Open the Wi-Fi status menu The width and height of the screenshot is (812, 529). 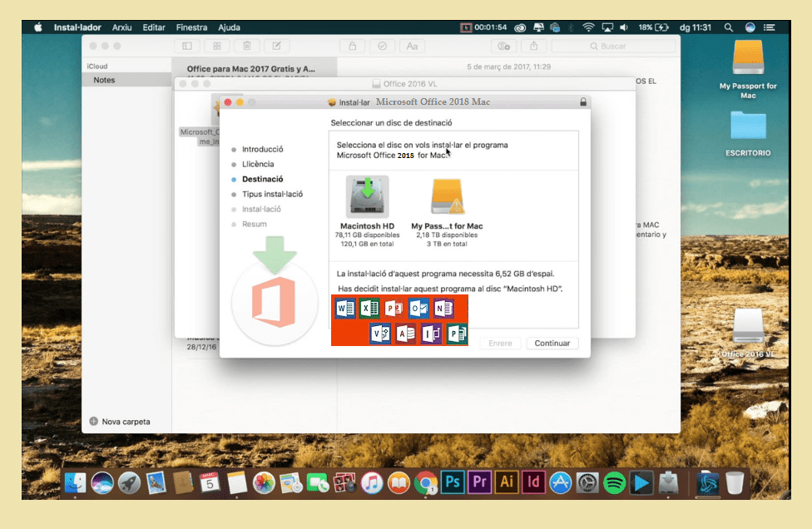click(x=589, y=27)
